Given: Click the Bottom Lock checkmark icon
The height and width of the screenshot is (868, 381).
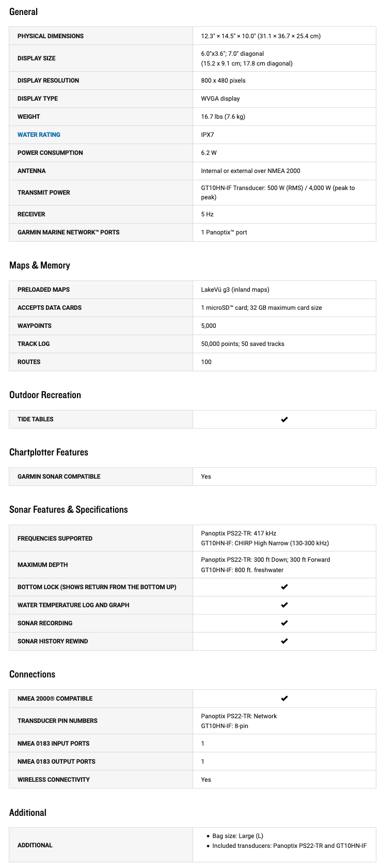Looking at the screenshot, I should pos(284,587).
